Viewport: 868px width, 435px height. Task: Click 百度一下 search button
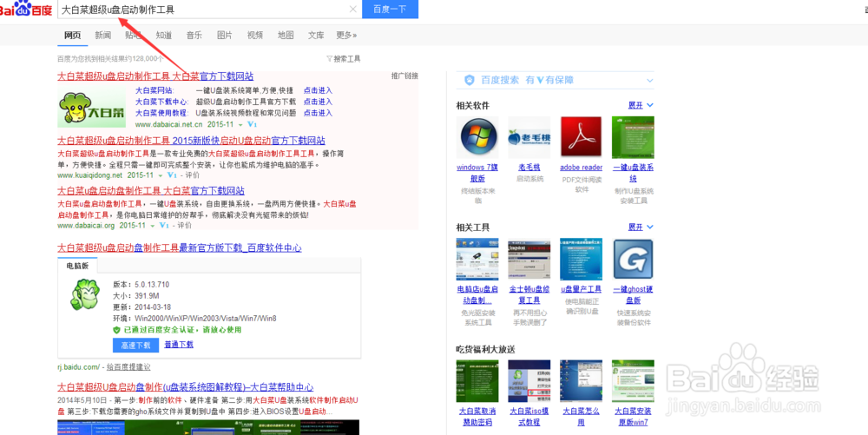pos(390,9)
